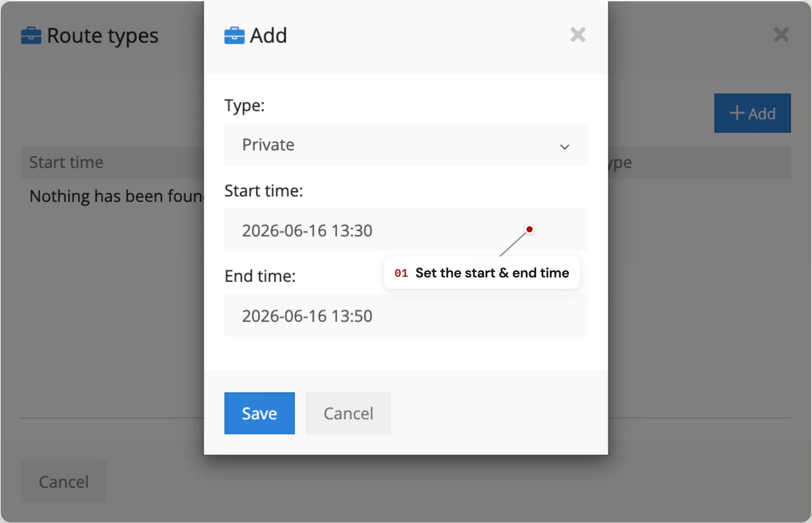Click the End time: label in the Add dialog

260,276
